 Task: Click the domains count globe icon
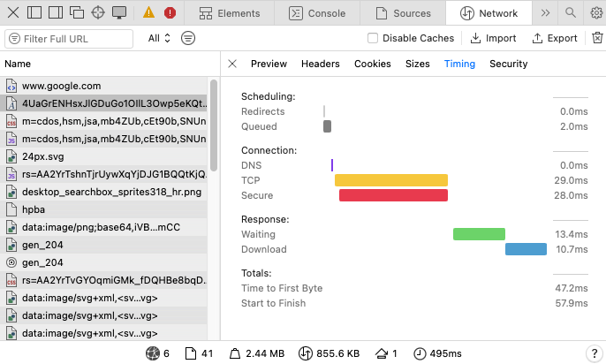153,353
